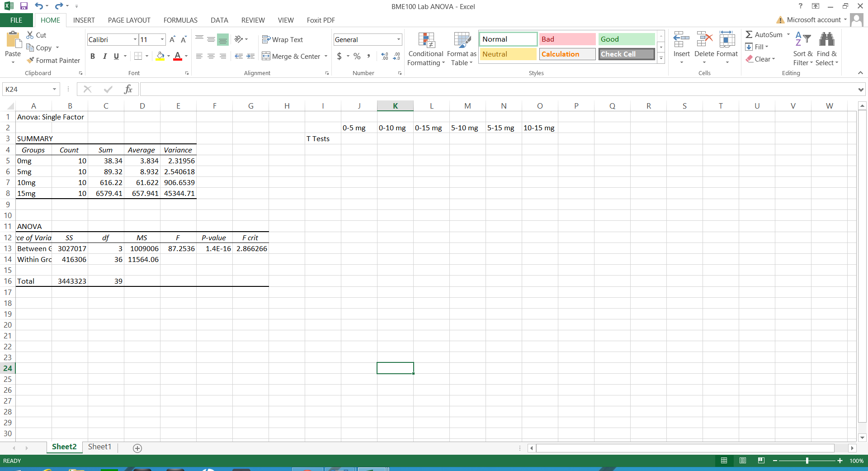Click the Borders icon in Font group

[x=138, y=56]
